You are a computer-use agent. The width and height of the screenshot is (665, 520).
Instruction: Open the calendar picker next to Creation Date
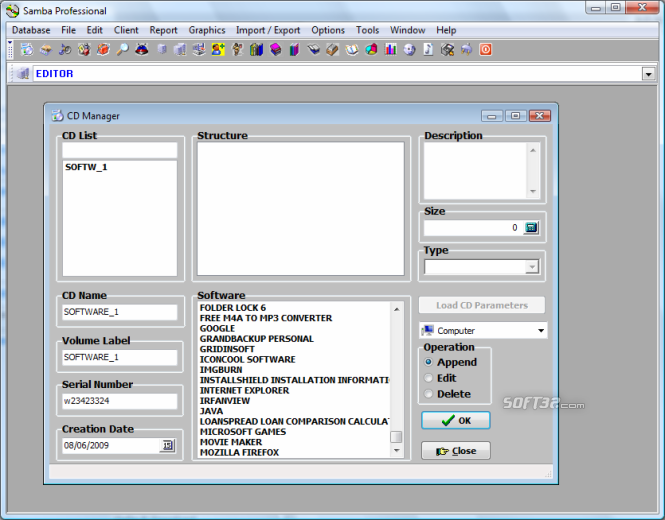click(x=168, y=445)
